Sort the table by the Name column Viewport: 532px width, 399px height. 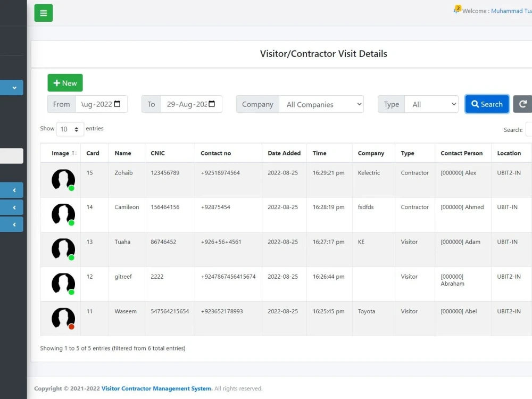(x=122, y=153)
